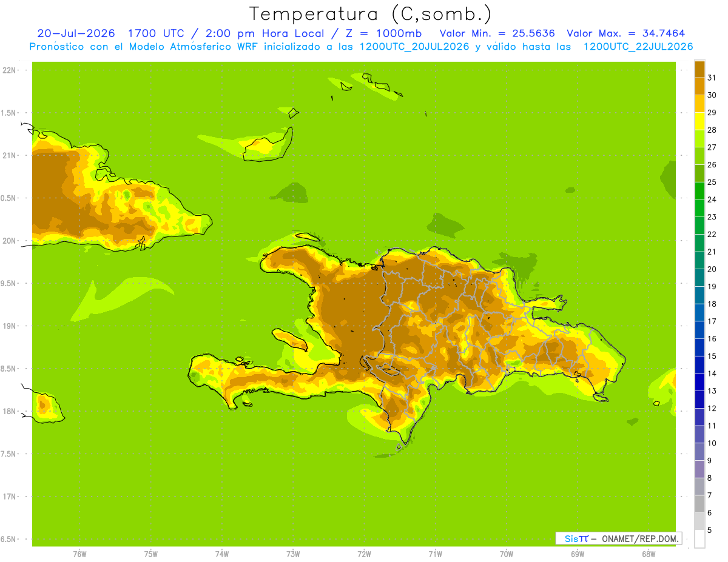Click the '1200UTC_20JUL2026' initialization time text

click(414, 46)
